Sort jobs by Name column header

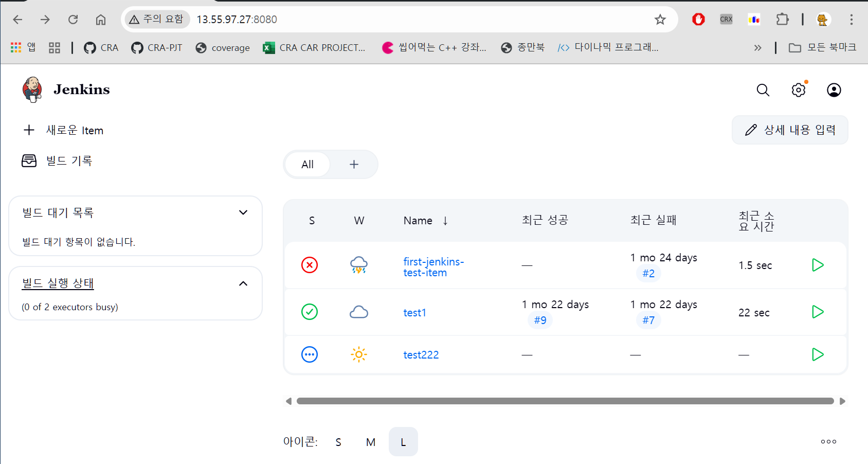[418, 221]
